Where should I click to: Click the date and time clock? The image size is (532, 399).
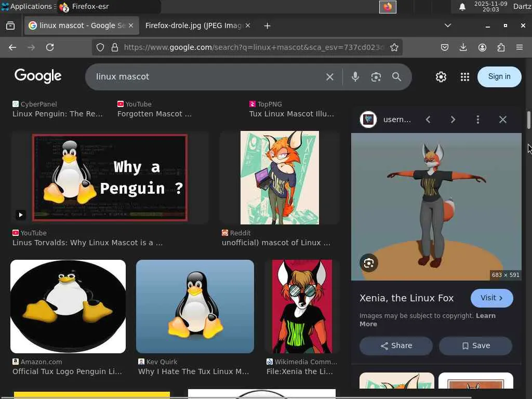pyautogui.click(x=490, y=6)
